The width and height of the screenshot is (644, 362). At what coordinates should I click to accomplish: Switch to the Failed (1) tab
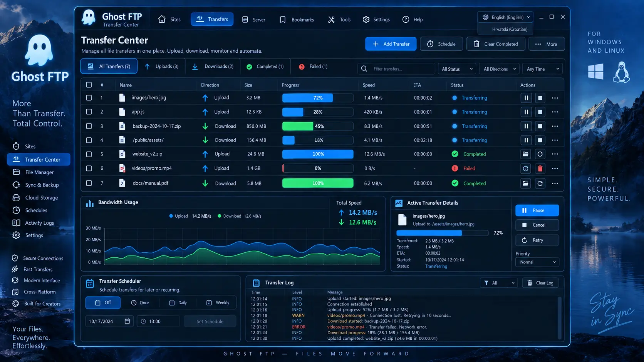point(313,67)
